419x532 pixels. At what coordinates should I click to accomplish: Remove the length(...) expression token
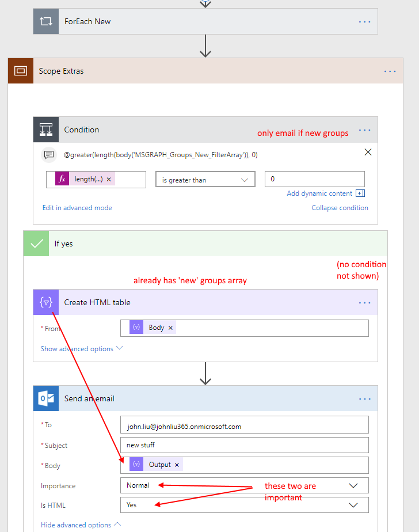pyautogui.click(x=109, y=180)
